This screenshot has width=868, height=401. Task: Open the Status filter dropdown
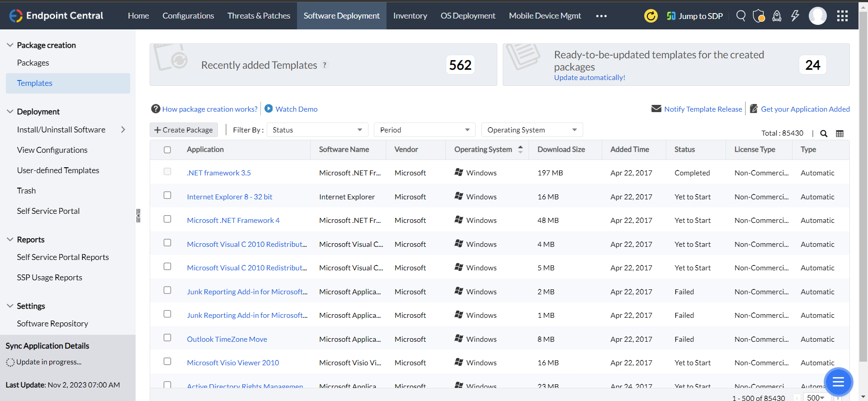(x=317, y=130)
